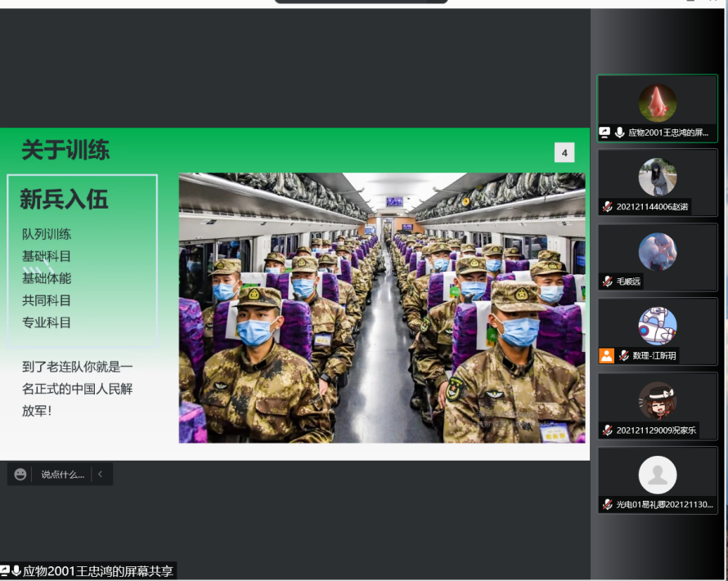This screenshot has height=581, width=728.
Task: Select the default gray avatar of 光电01易礼卿
Action: click(657, 475)
